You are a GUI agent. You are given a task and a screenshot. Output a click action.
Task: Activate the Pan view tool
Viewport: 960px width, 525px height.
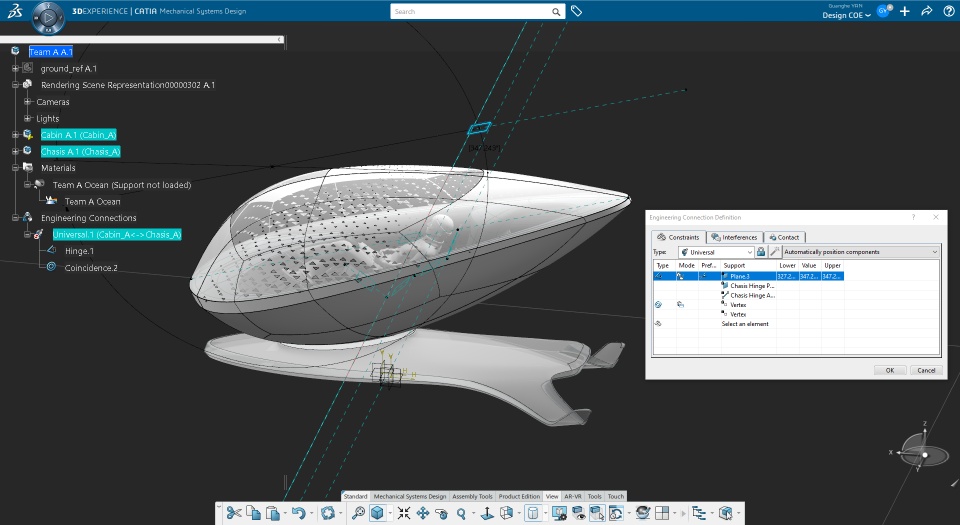pos(422,513)
